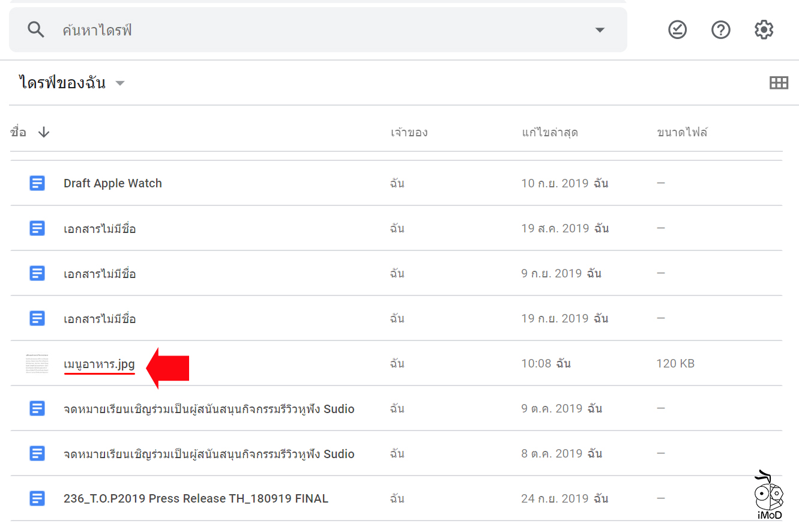Select the Sudio letter dated 9 ต.ค. 2019

[209, 409]
